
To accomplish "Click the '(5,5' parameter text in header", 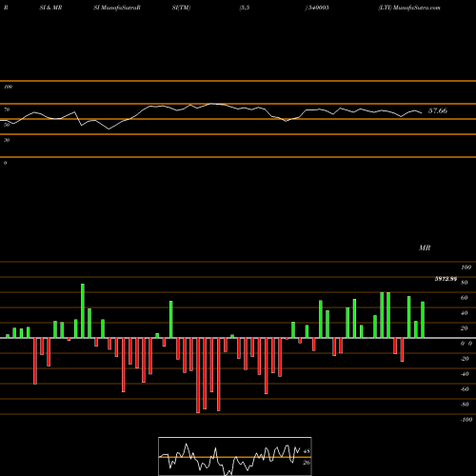I will coord(245,8).
